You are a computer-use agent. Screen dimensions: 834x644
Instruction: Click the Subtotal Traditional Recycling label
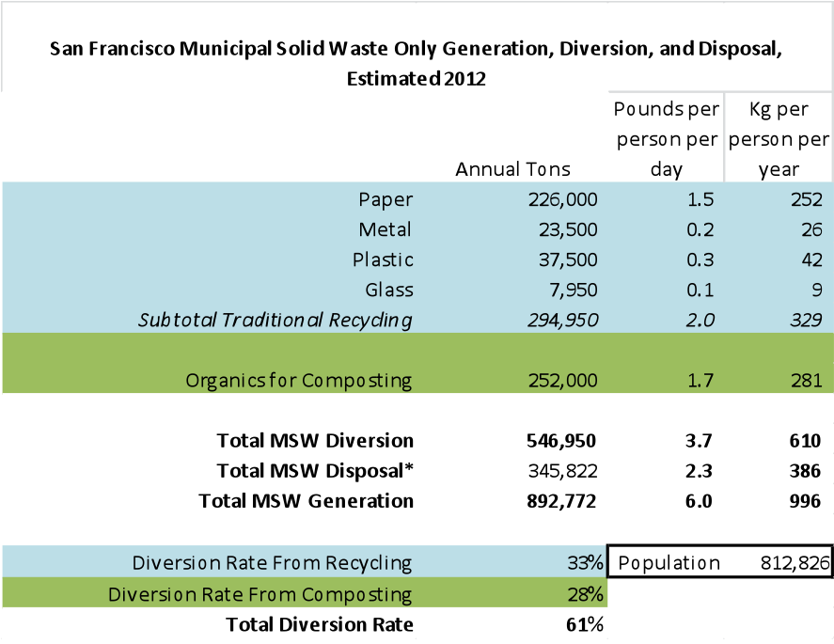[275, 320]
